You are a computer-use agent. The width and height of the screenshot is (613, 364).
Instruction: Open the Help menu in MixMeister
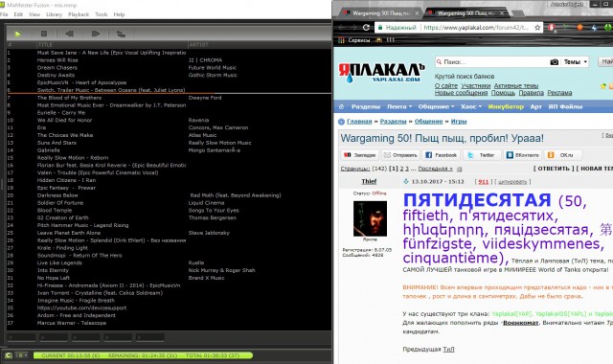119,14
